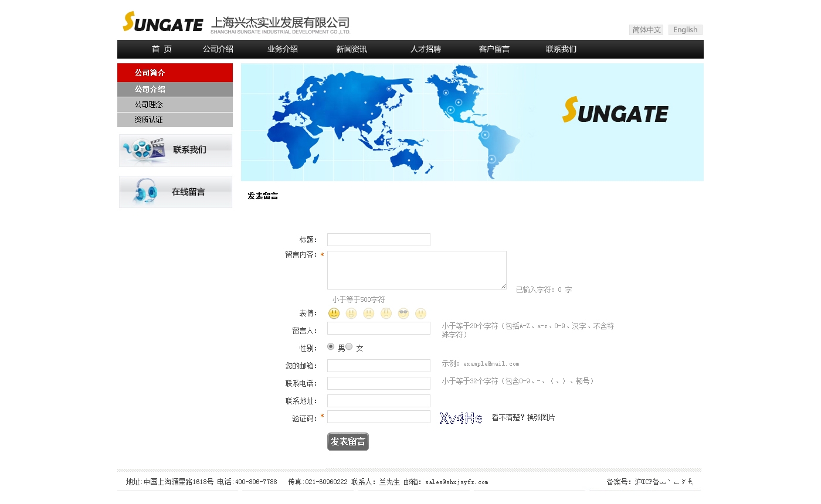Screen dimensions: 821x504
Task: Click the world map SUNGATE banner
Action: coord(472,122)
